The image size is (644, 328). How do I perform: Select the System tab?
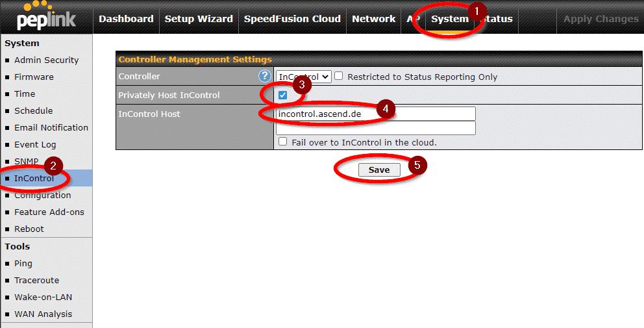pos(450,19)
